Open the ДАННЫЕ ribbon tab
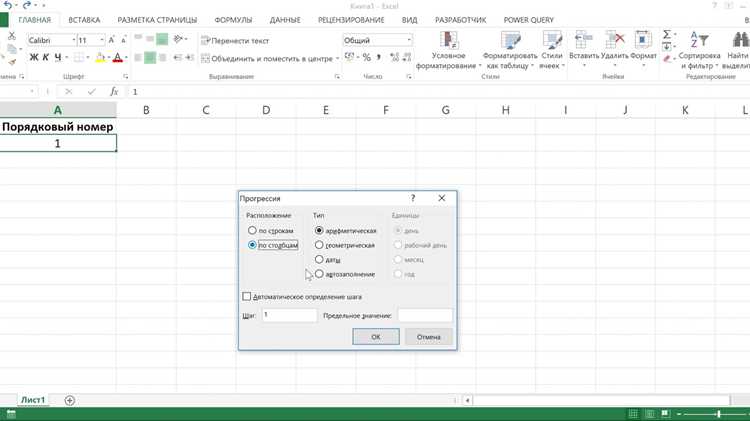Viewport: 750px width, 421px height. (285, 20)
